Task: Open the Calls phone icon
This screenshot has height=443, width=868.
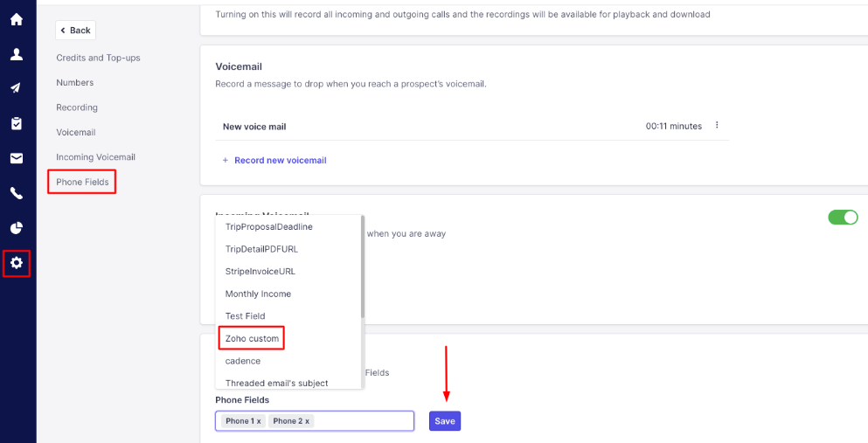Action: pos(16,193)
